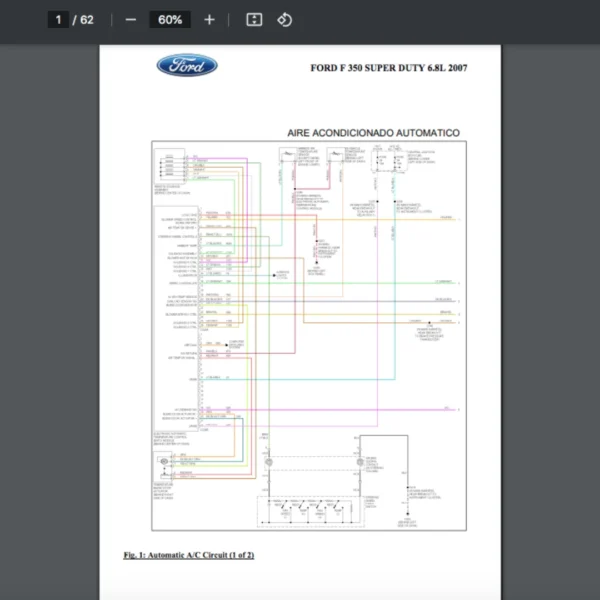Click the FORD F 350 SUPER DUTY title

389,68
